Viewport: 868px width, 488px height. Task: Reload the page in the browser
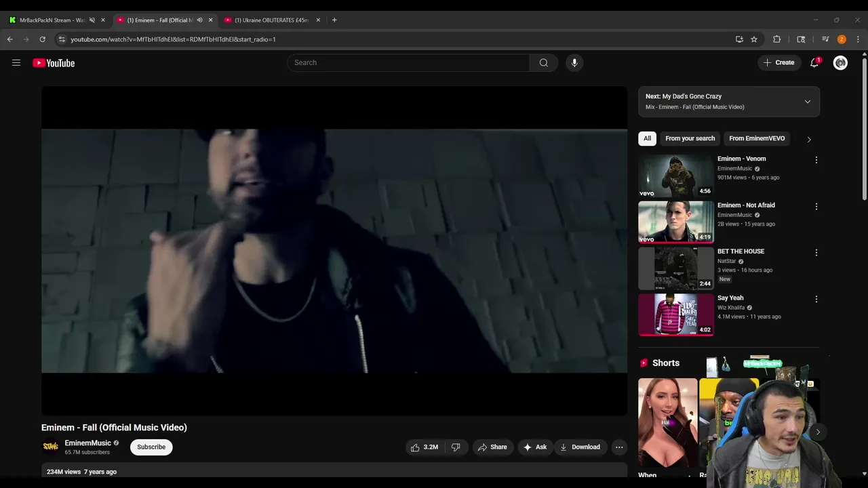tap(42, 39)
